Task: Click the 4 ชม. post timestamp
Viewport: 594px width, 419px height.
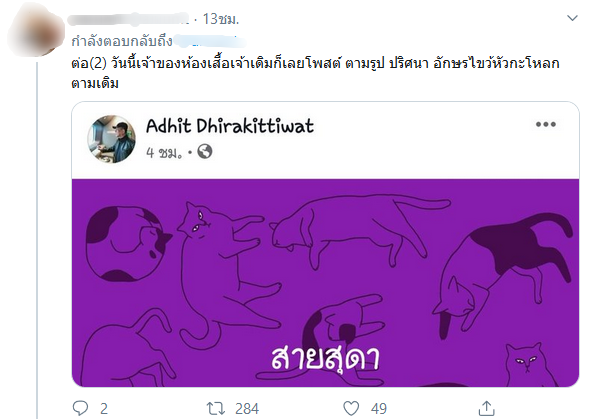Action: (164, 152)
